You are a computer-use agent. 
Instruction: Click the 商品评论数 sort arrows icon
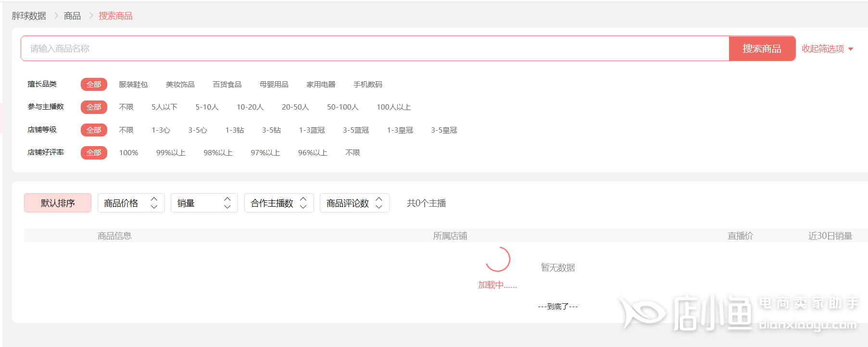[x=379, y=203]
